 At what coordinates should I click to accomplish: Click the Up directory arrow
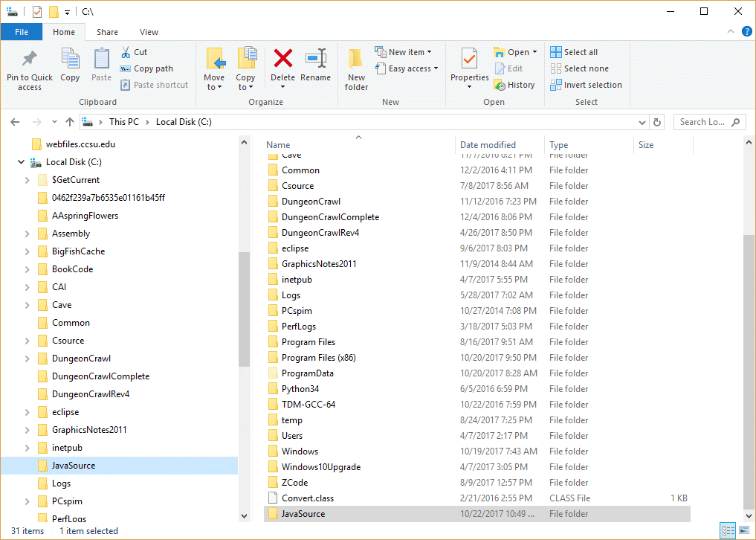click(70, 122)
